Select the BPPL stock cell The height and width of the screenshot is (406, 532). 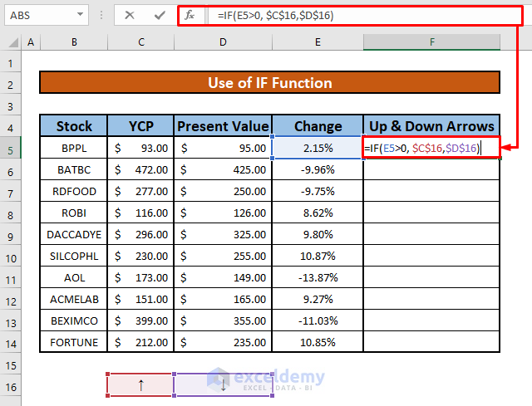(x=74, y=149)
